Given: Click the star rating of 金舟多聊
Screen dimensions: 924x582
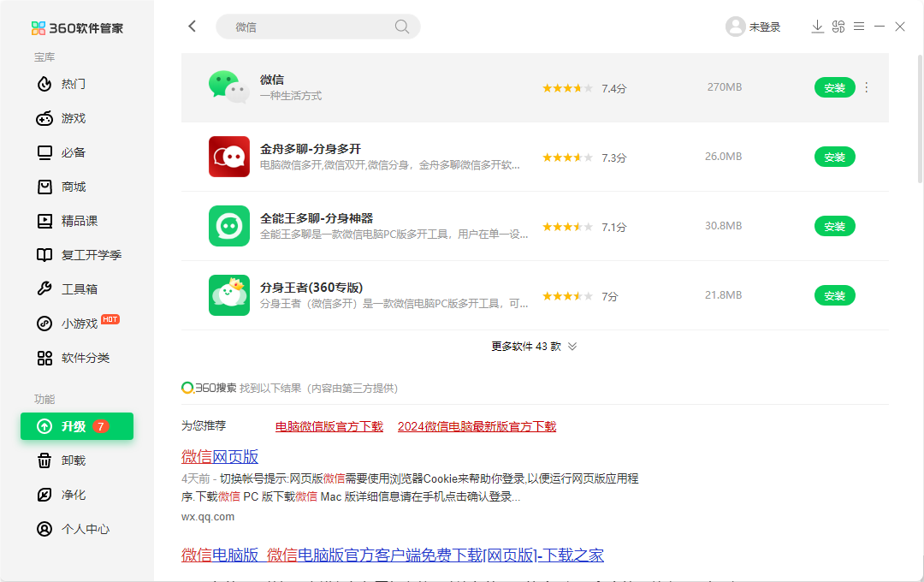Looking at the screenshot, I should coord(567,157).
